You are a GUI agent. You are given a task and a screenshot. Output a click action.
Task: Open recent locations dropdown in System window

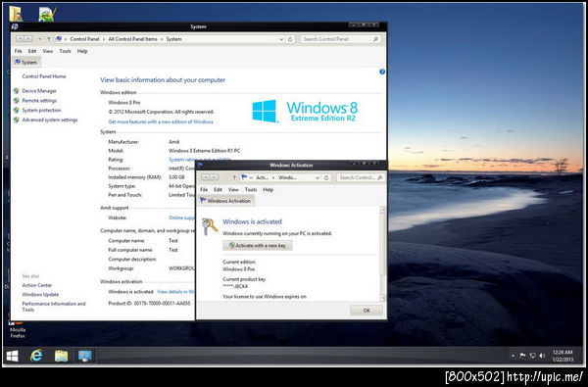39,39
